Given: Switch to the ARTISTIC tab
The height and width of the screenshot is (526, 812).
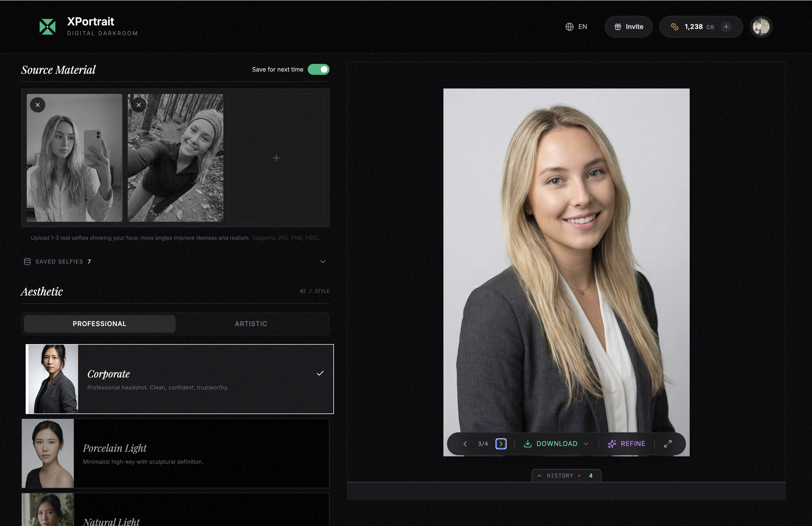Looking at the screenshot, I should tap(251, 324).
